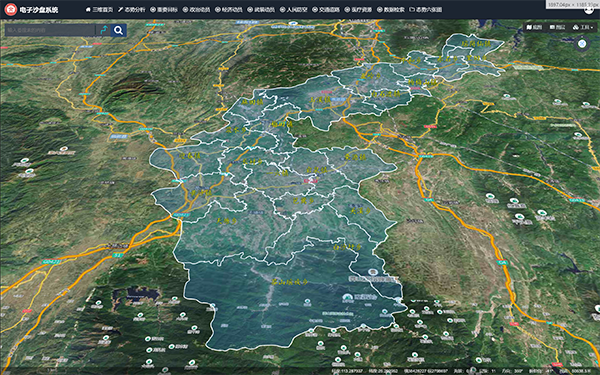Image resolution: width=600 pixels, height=375 pixels.
Task: Select the 重要目标 menu item
Action: click(x=164, y=10)
